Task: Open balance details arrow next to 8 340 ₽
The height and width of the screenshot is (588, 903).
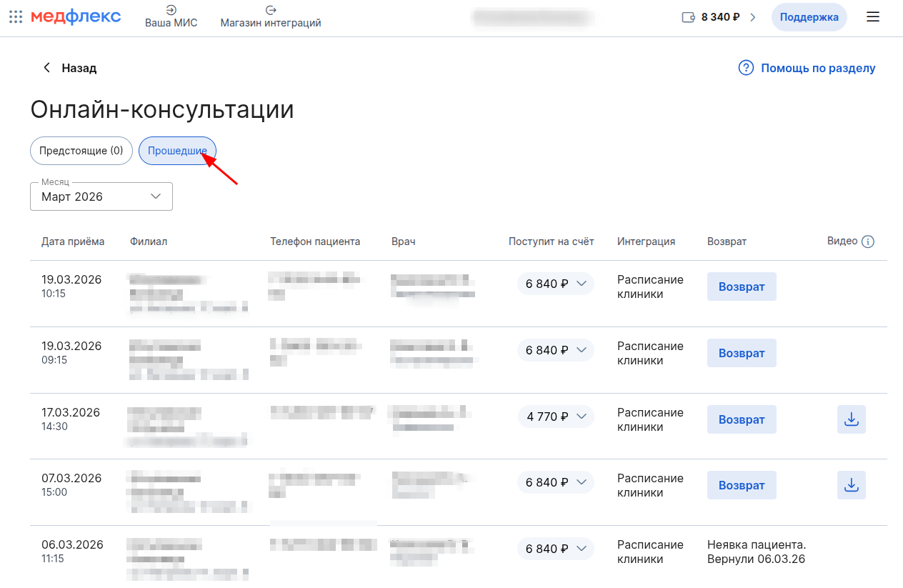Action: point(752,17)
